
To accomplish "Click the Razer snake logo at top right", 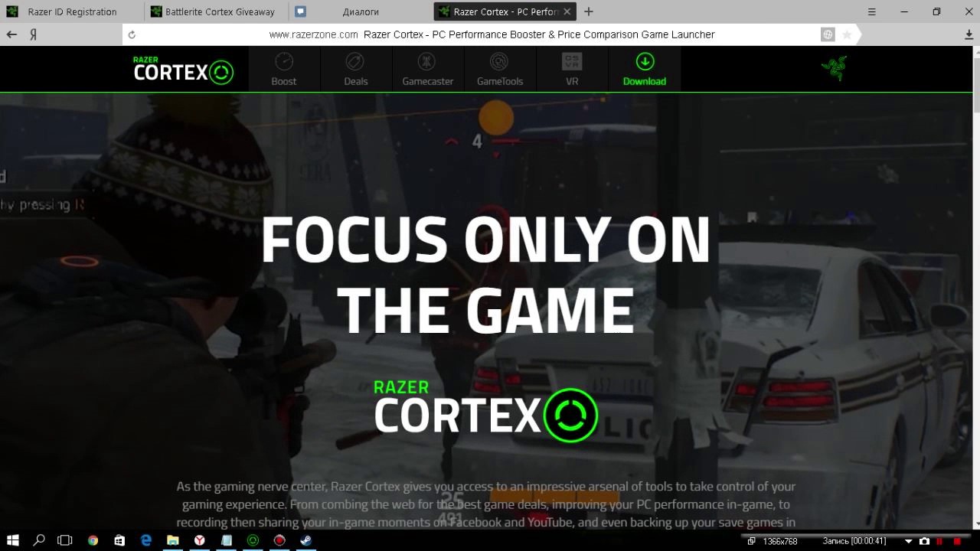I will [834, 68].
